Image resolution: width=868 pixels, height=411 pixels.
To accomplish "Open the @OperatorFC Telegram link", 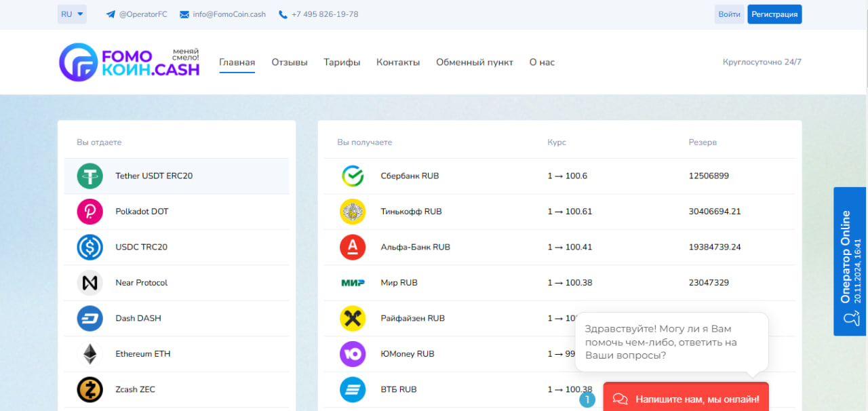I will coord(137,14).
